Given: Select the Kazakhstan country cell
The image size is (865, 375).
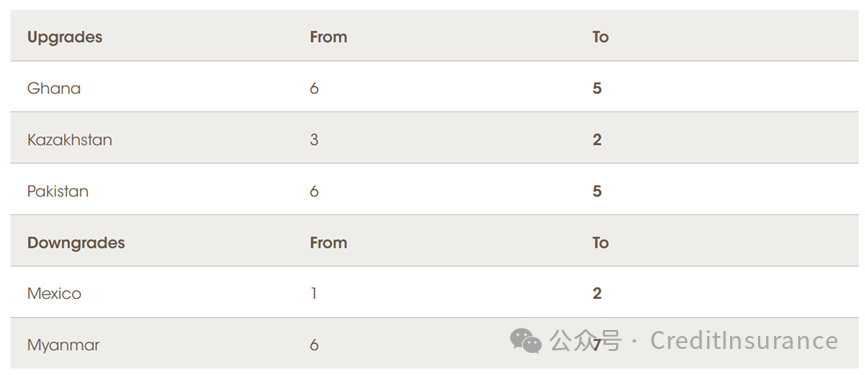Looking at the screenshot, I should pyautogui.click(x=70, y=140).
